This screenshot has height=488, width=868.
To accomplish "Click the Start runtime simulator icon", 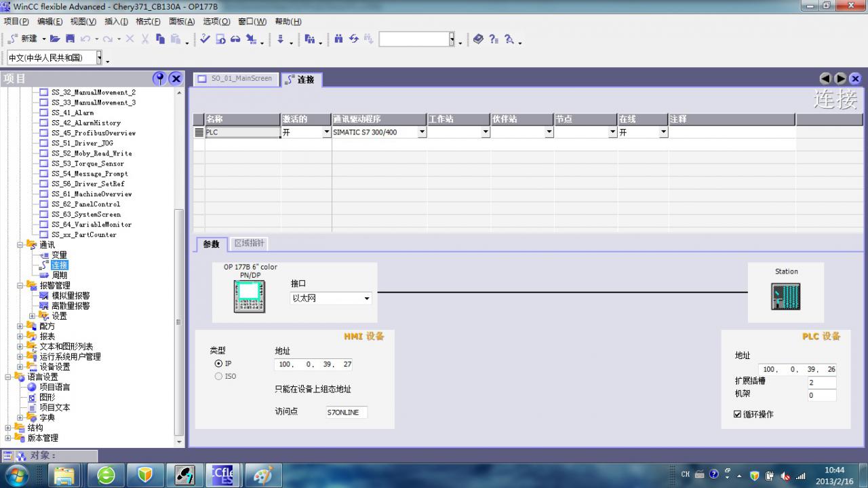I will coord(220,39).
